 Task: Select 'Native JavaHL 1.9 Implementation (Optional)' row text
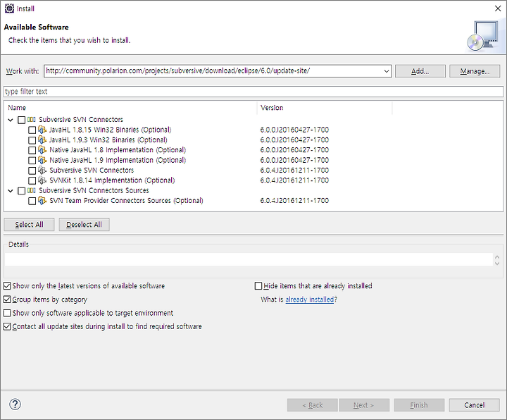[118, 160]
